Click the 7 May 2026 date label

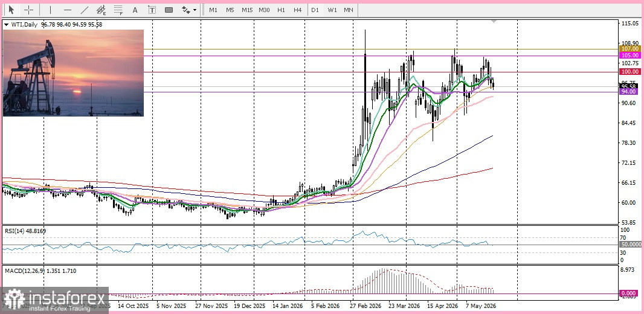coord(480,306)
